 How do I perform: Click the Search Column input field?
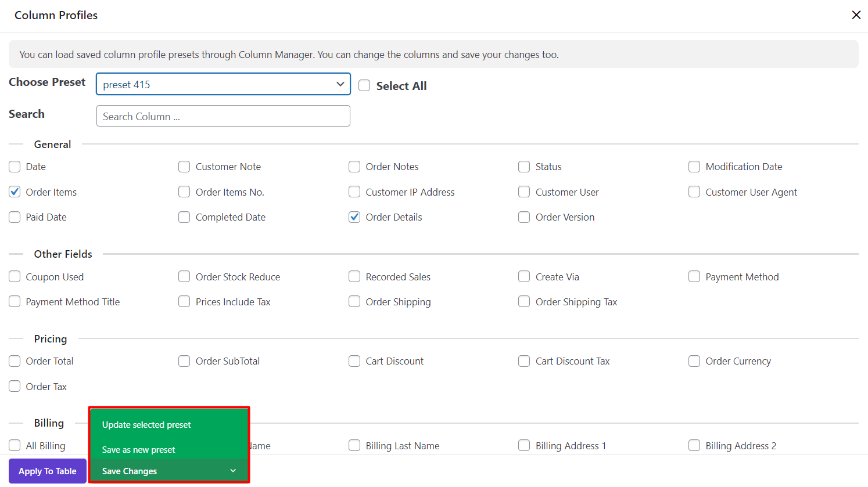coord(223,116)
